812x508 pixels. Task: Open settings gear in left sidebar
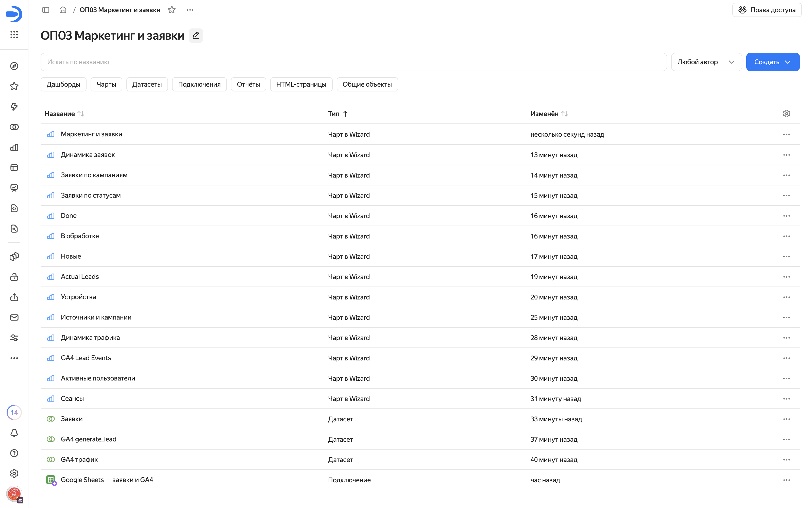[x=14, y=473]
